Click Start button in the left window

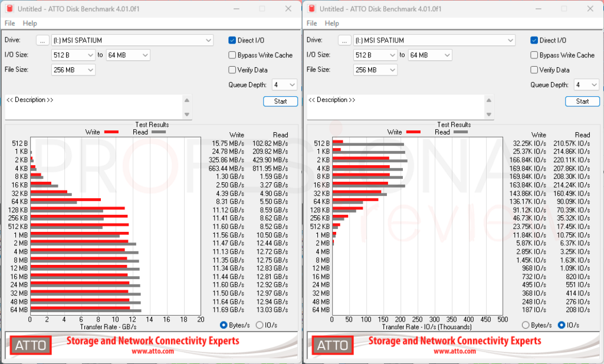pos(280,101)
